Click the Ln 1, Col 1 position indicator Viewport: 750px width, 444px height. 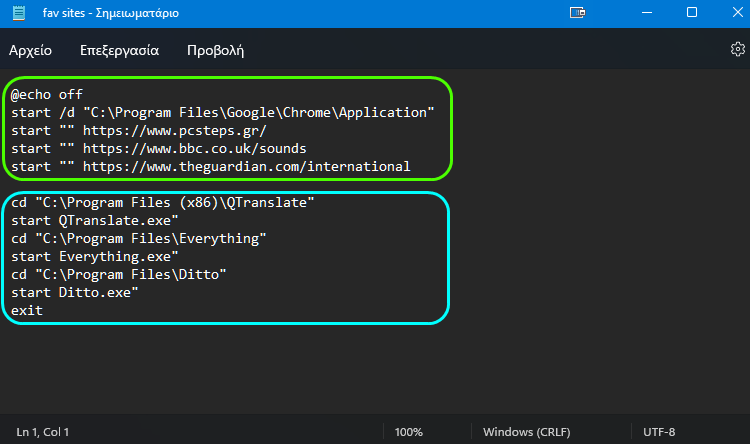(43, 432)
